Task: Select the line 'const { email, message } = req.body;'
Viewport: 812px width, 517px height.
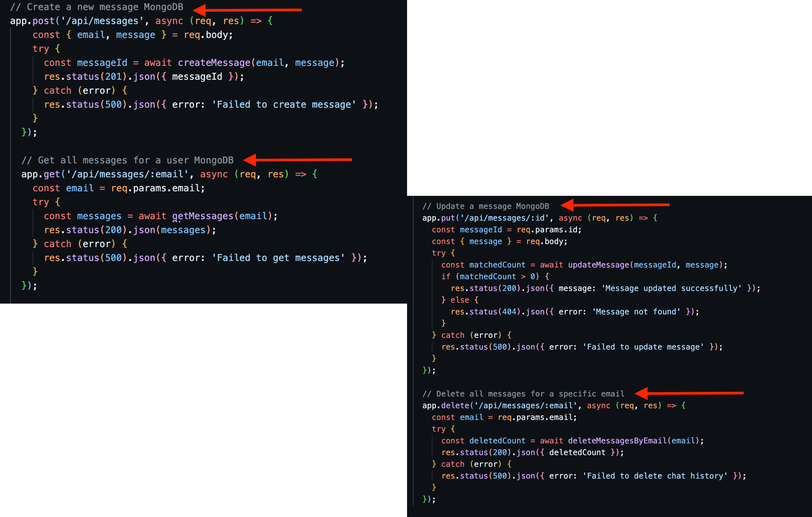Action: (x=133, y=35)
